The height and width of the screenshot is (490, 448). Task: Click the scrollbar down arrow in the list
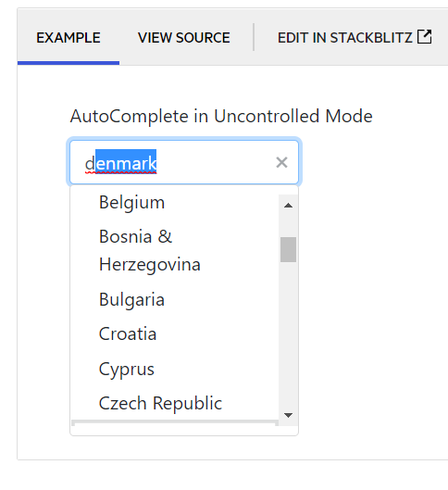click(x=288, y=415)
